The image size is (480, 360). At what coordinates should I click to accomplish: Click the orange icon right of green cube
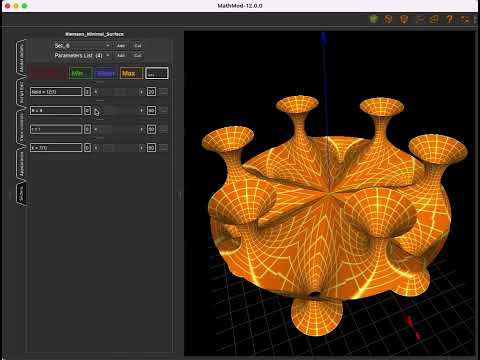click(x=388, y=19)
